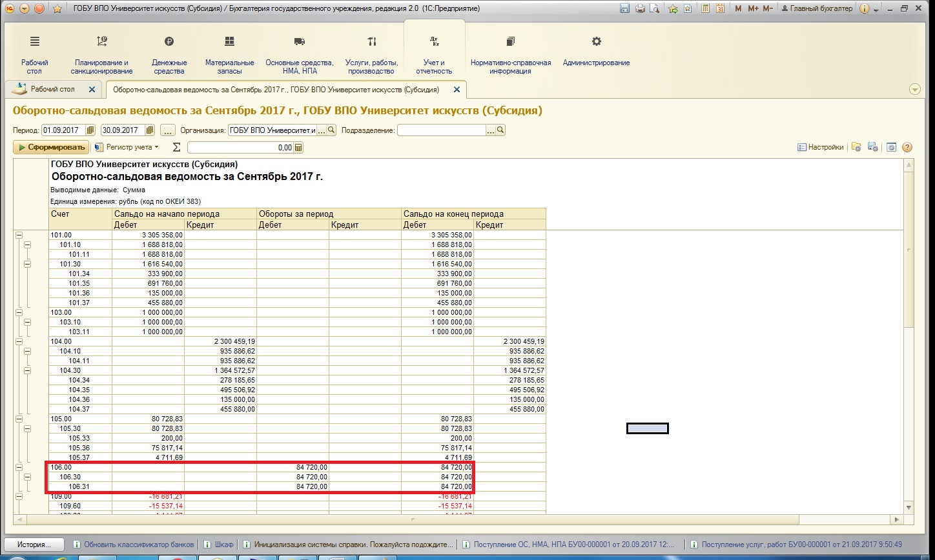
Task: Click the Организация search magnifier icon
Action: 332,130
